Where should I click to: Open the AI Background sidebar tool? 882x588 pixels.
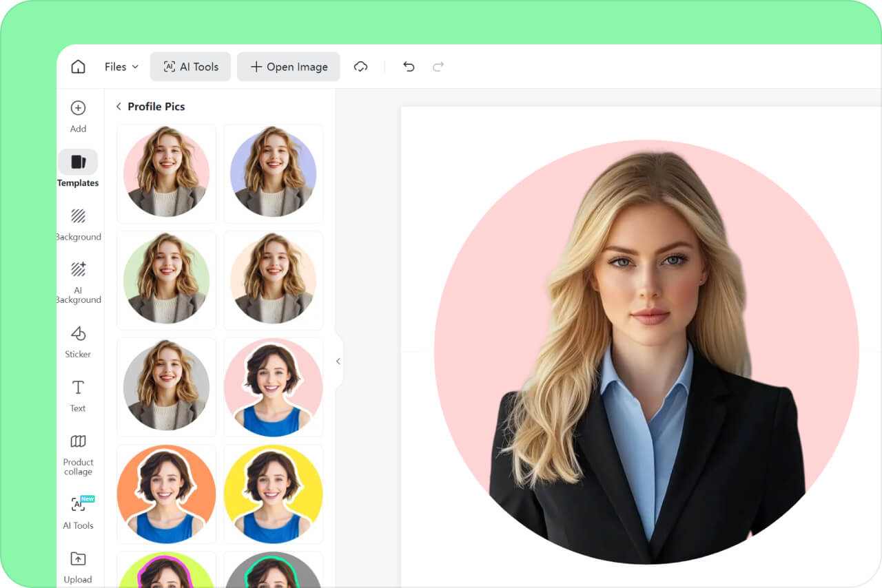[x=78, y=282]
